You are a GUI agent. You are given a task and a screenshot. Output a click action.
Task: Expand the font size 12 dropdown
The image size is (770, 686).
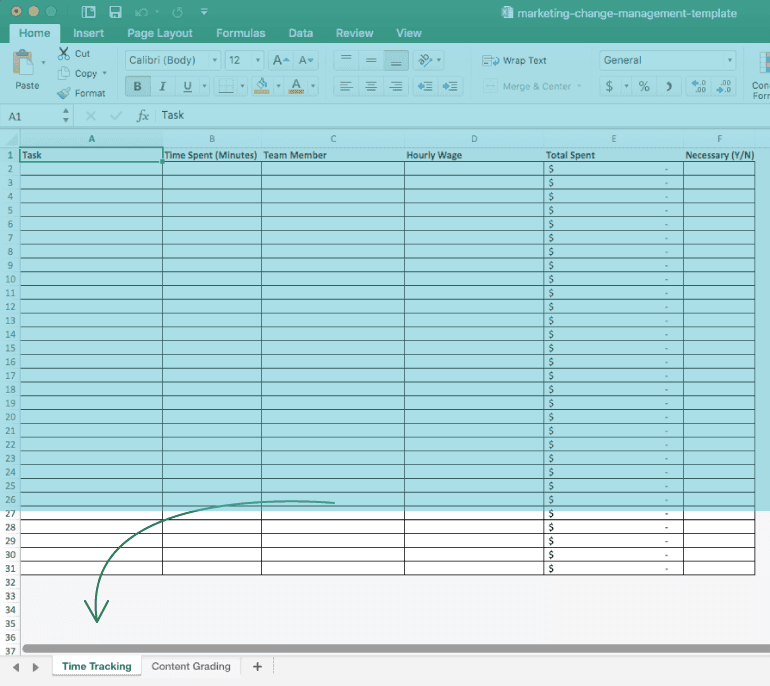pos(244,60)
